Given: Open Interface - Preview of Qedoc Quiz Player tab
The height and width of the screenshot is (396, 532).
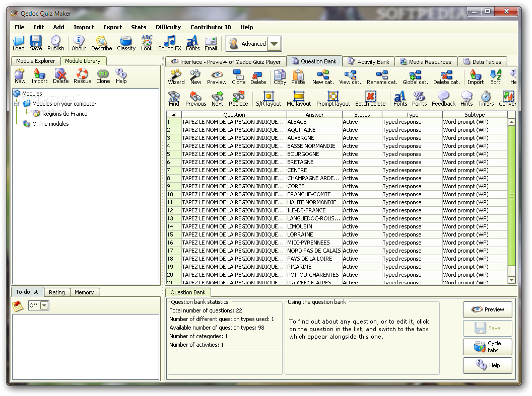Looking at the screenshot, I should (226, 62).
